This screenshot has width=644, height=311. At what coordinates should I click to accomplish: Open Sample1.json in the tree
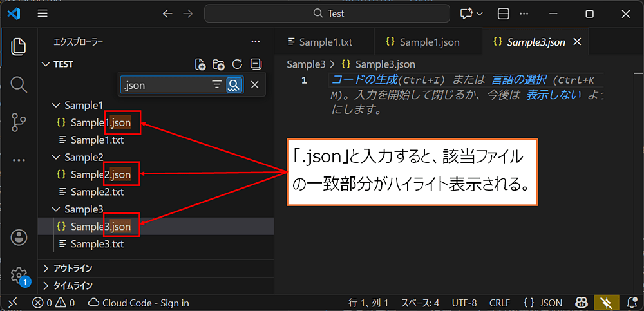[x=100, y=122]
